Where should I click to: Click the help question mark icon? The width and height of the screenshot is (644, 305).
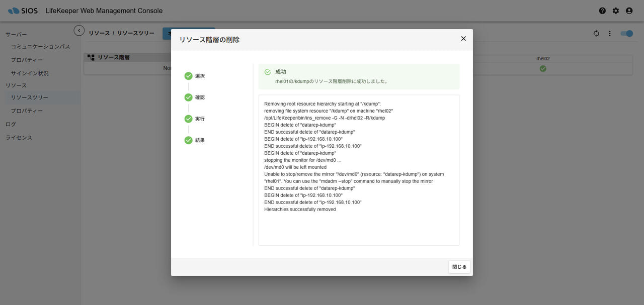tap(602, 11)
